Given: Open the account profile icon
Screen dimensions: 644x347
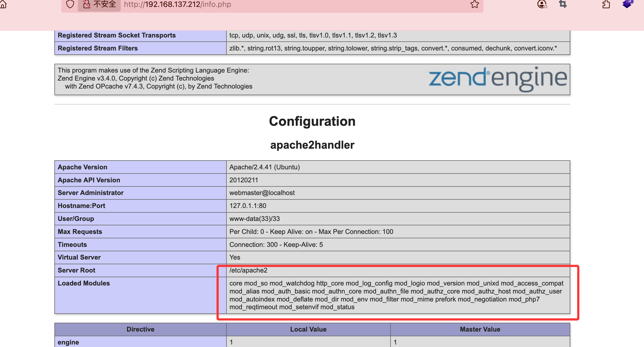Looking at the screenshot, I should [x=542, y=4].
